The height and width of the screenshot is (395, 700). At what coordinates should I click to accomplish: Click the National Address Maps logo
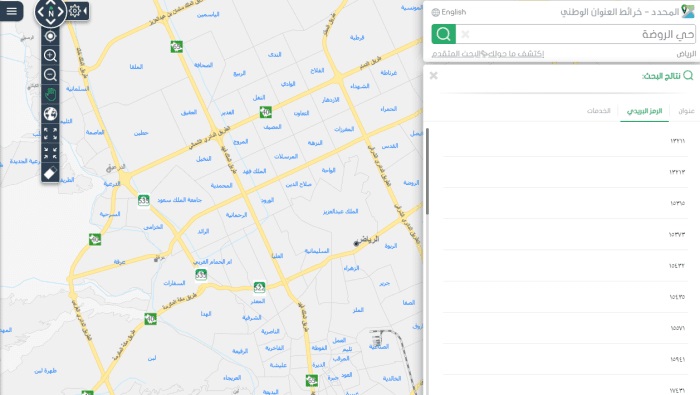(688, 11)
